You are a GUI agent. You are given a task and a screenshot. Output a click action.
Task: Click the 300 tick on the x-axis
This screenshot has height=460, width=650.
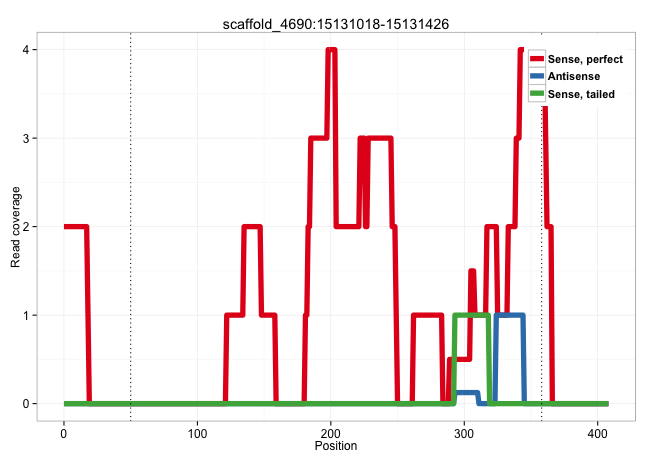pyautogui.click(x=464, y=431)
